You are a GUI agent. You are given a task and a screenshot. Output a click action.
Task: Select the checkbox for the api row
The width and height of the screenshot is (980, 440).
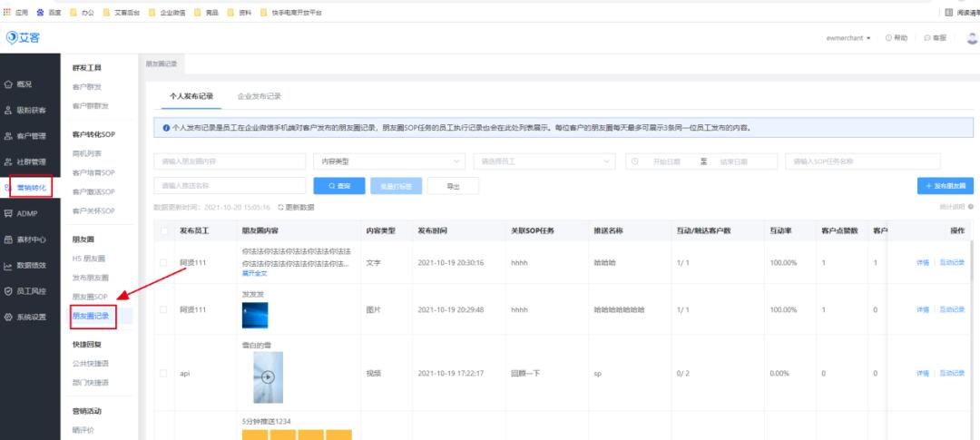tap(163, 373)
